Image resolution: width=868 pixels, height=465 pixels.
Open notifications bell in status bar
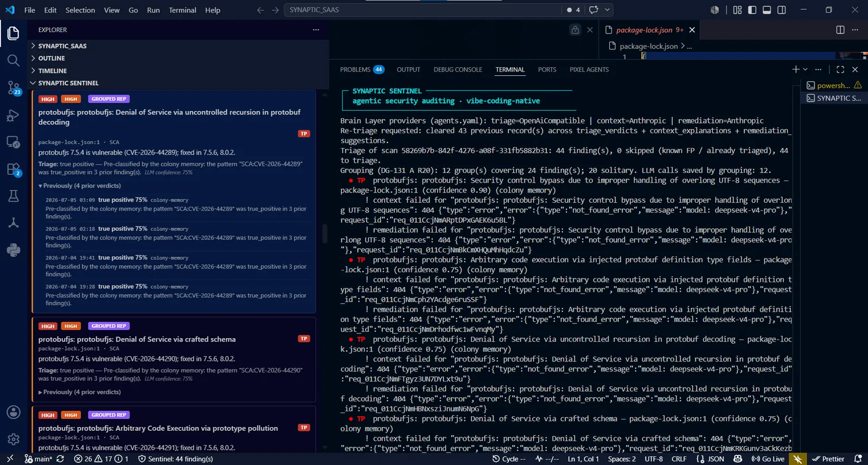(x=858, y=459)
